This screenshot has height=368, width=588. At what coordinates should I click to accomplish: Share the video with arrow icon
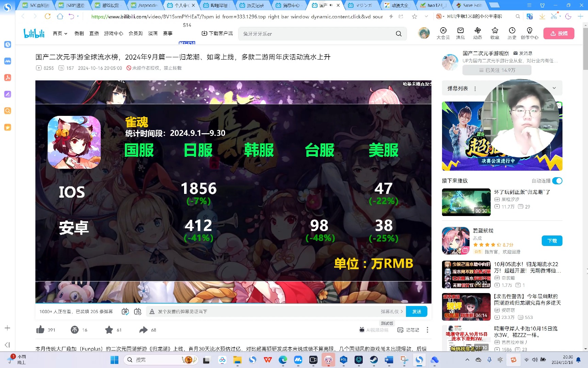click(143, 329)
